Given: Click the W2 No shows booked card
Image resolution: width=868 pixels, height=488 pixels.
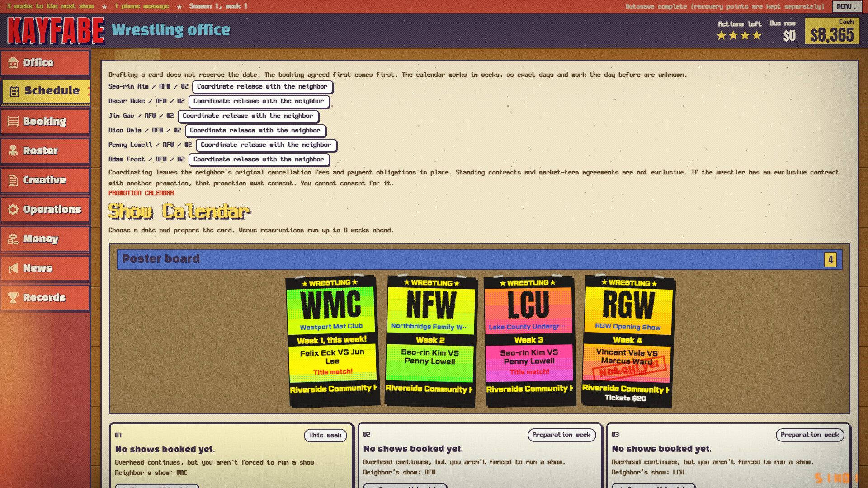Looking at the screenshot, I should [x=480, y=455].
